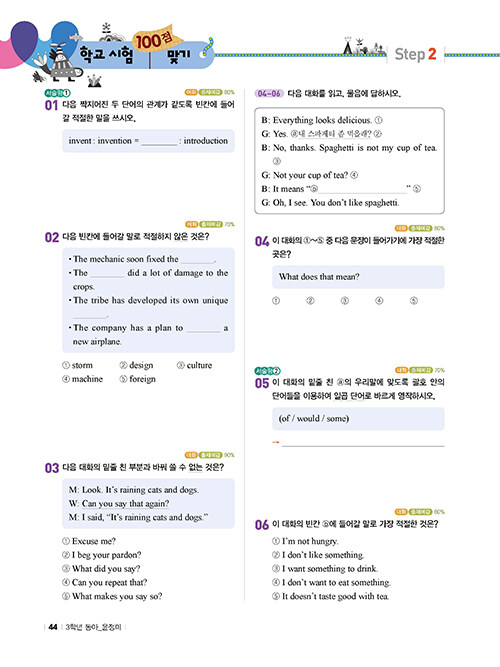This screenshot has width=500, height=667.
Task: Select choice ① storm in question 02
Action: pyautogui.click(x=77, y=365)
